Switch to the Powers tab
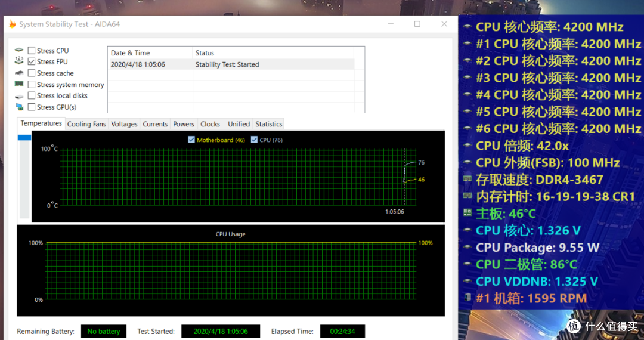 coord(184,124)
